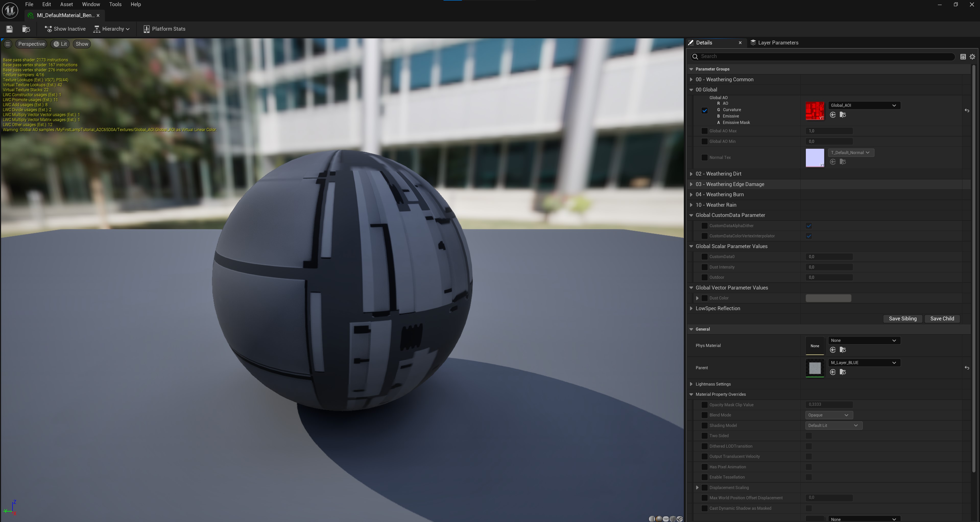This screenshot has width=980, height=522.
Task: Click the Dust Color swatch
Action: click(x=828, y=298)
